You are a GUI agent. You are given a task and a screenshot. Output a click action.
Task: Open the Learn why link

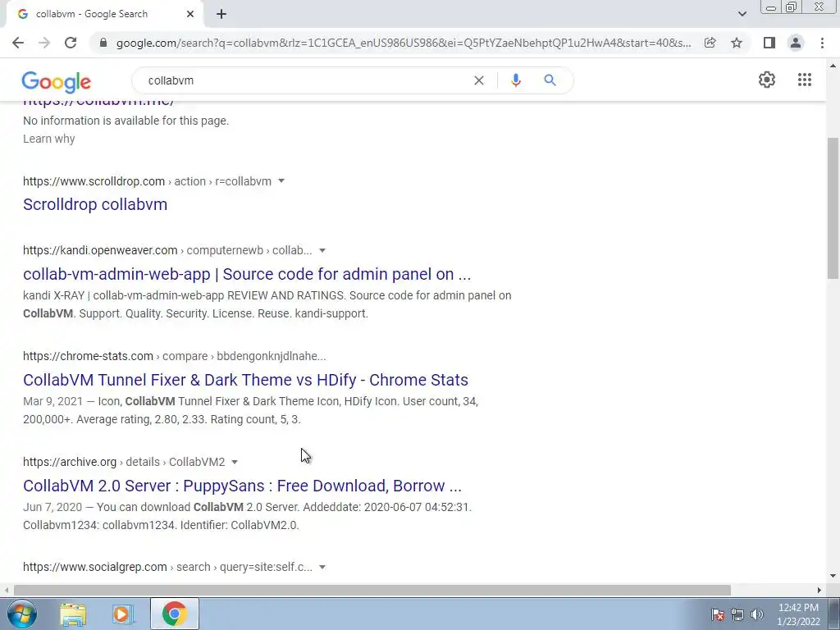48,139
